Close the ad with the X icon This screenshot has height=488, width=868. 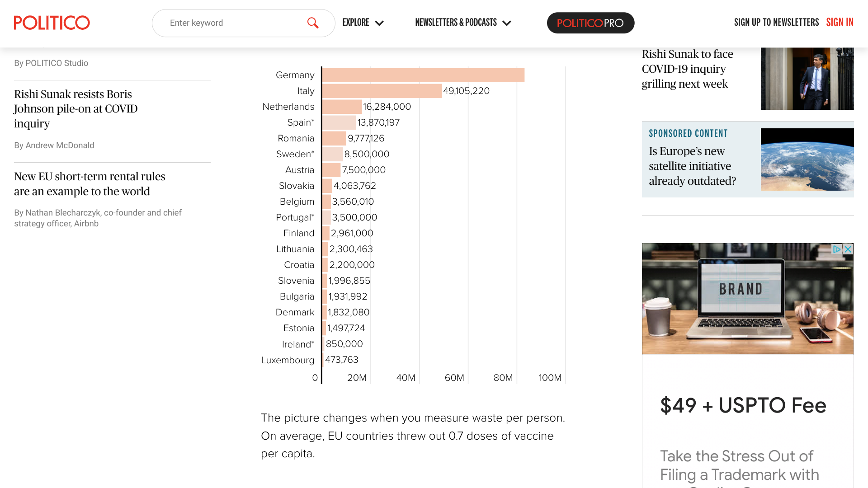coord(848,249)
